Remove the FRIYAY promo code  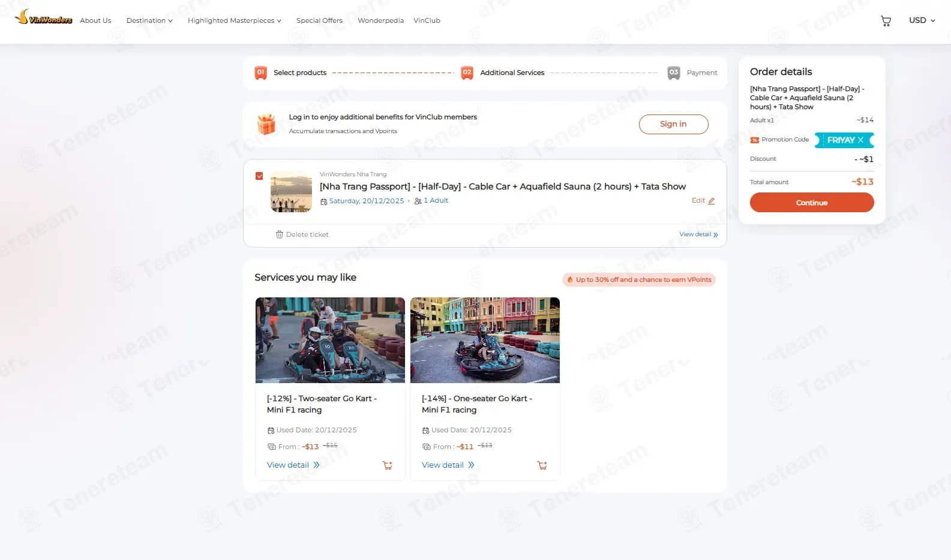click(860, 140)
